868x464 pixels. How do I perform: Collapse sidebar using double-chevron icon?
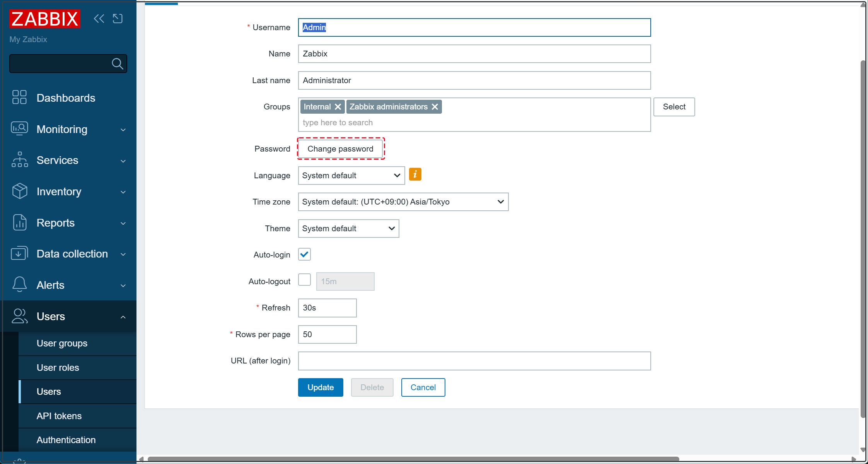coord(99,19)
